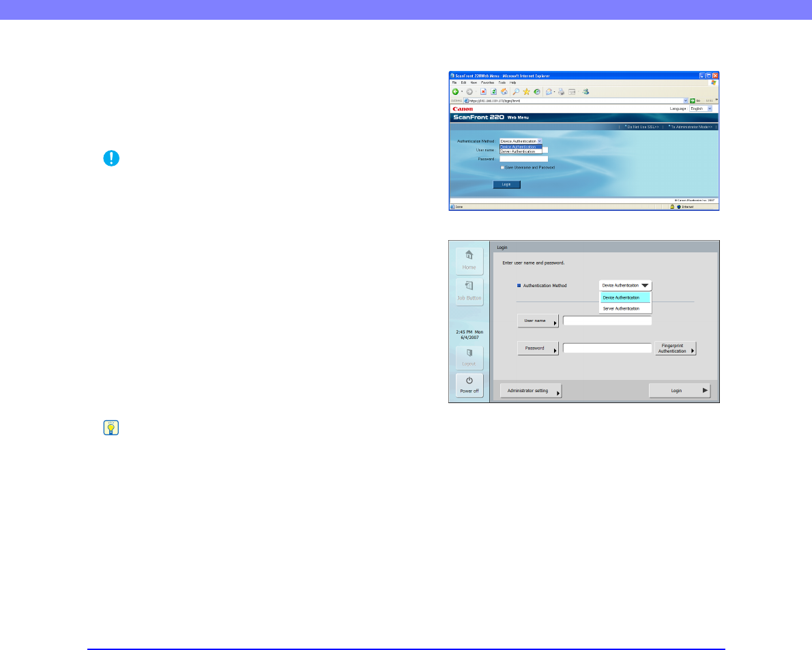
Task: Click the To Administrator Mode link
Action: (x=691, y=127)
